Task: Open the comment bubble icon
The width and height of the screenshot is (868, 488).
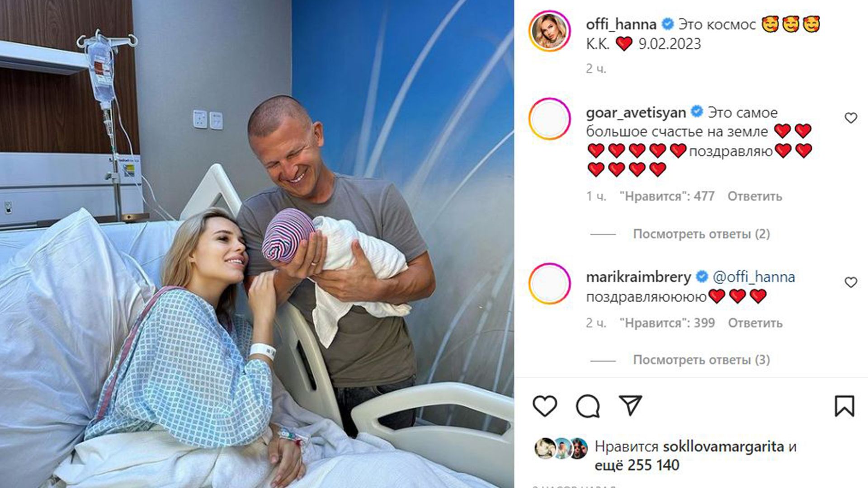Action: (588, 406)
